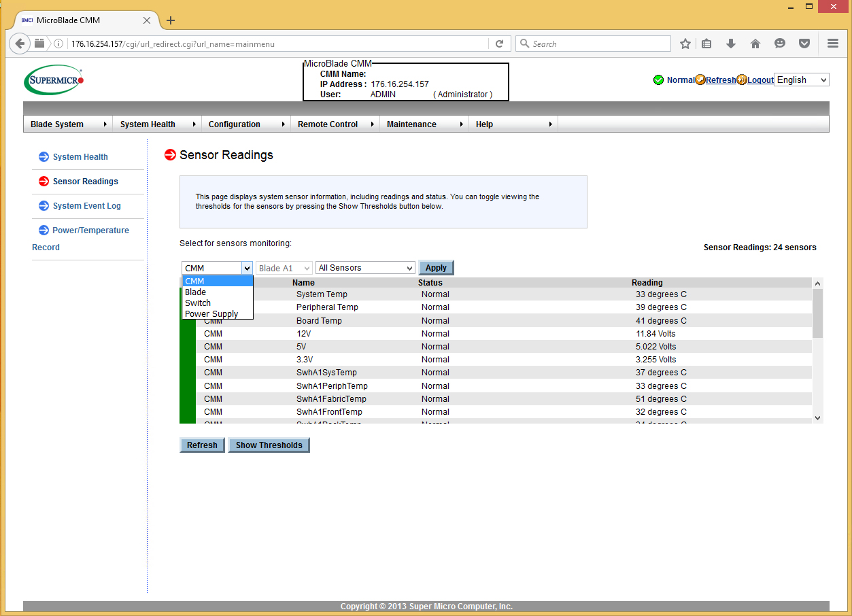
Task: Click the sensor table scrollbar down arrow
Action: [817, 417]
